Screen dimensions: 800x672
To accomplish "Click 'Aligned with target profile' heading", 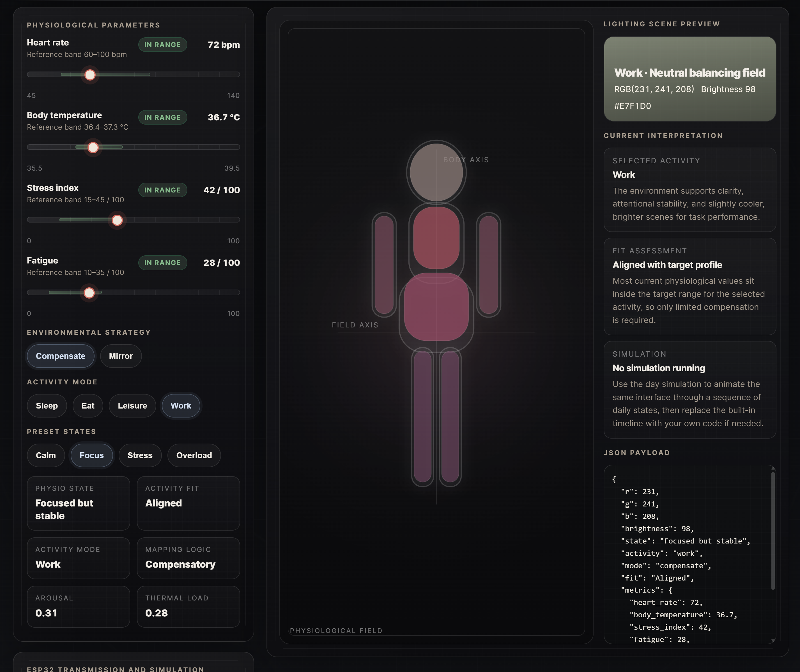I will tap(667, 265).
